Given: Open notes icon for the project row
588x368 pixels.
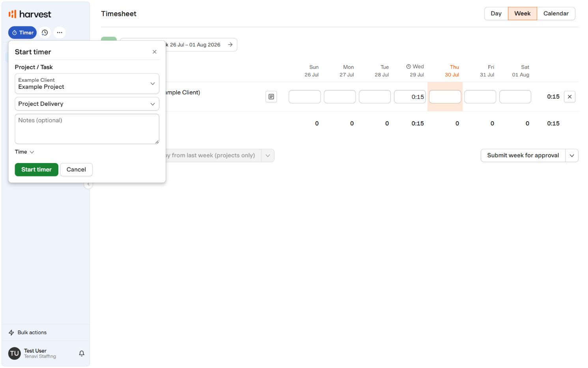Looking at the screenshot, I should tap(271, 97).
